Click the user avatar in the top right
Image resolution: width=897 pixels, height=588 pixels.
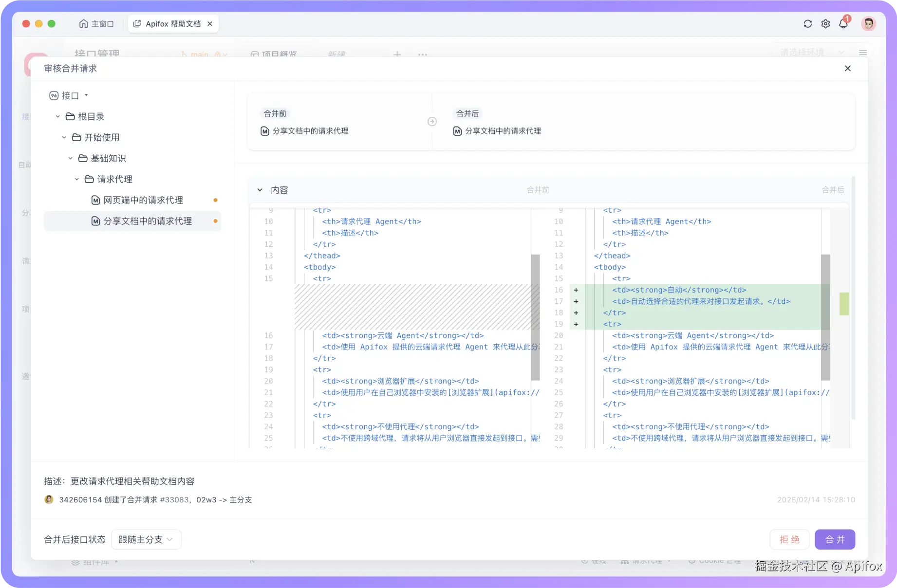coord(869,23)
